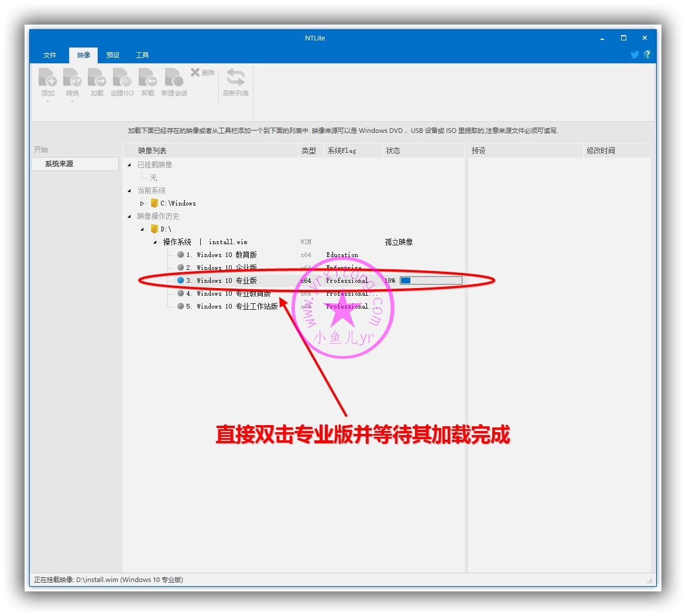Viewport: 686px width, 616px height.
Task: Open the dropdown arrow under 添加
Action: 47,101
